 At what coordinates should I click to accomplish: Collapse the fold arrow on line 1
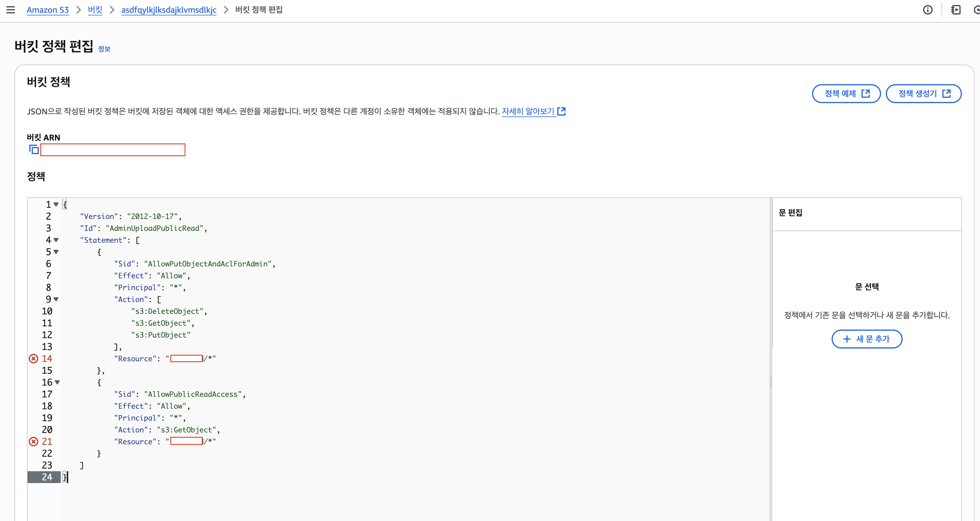pos(56,204)
